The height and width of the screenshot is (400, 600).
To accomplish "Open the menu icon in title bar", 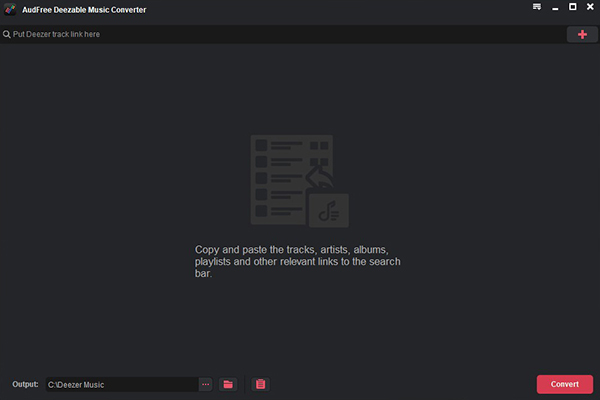I will (537, 7).
